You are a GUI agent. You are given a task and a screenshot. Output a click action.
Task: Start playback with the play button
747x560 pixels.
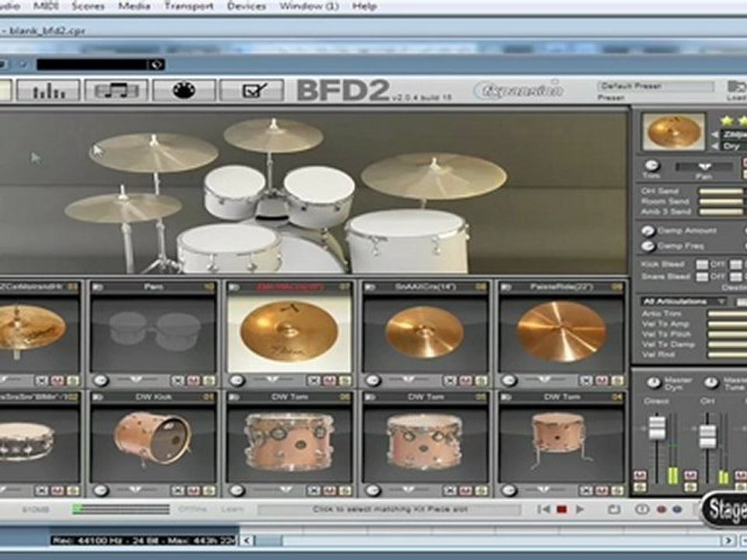pos(580,509)
